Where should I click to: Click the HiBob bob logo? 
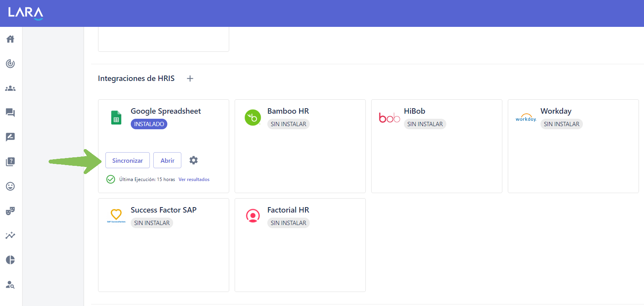tap(390, 118)
